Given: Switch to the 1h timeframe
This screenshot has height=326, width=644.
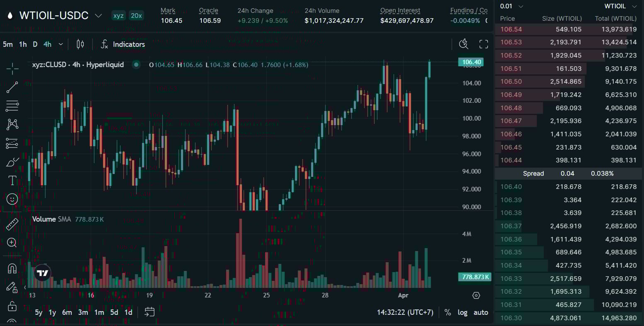Looking at the screenshot, I should (22, 44).
